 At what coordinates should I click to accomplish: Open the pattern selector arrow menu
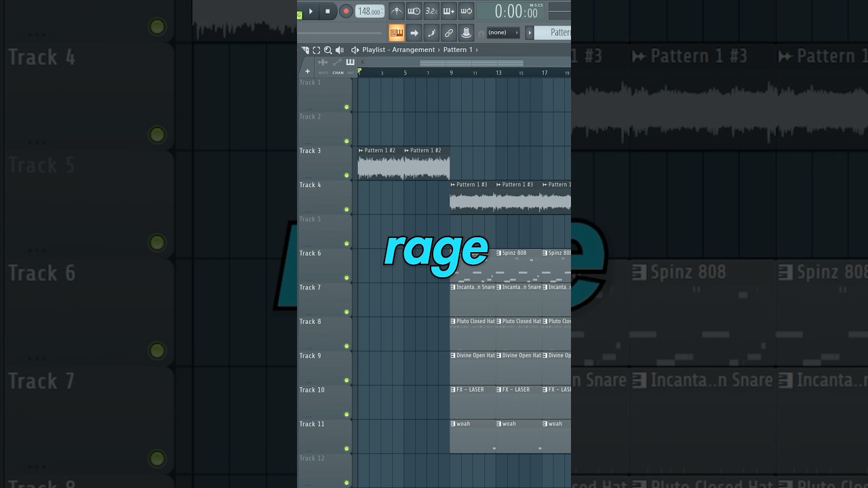pyautogui.click(x=530, y=33)
